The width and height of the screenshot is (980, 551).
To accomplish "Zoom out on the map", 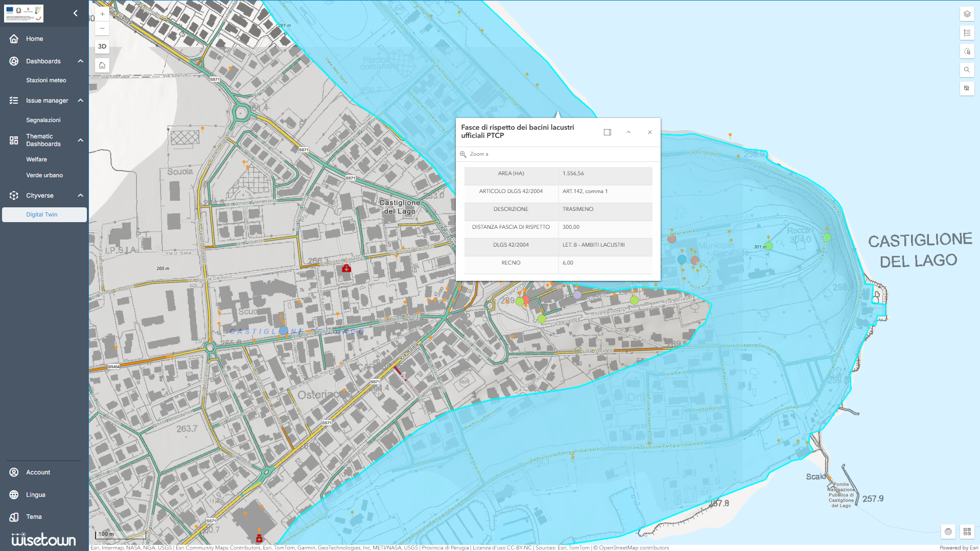I will (102, 28).
